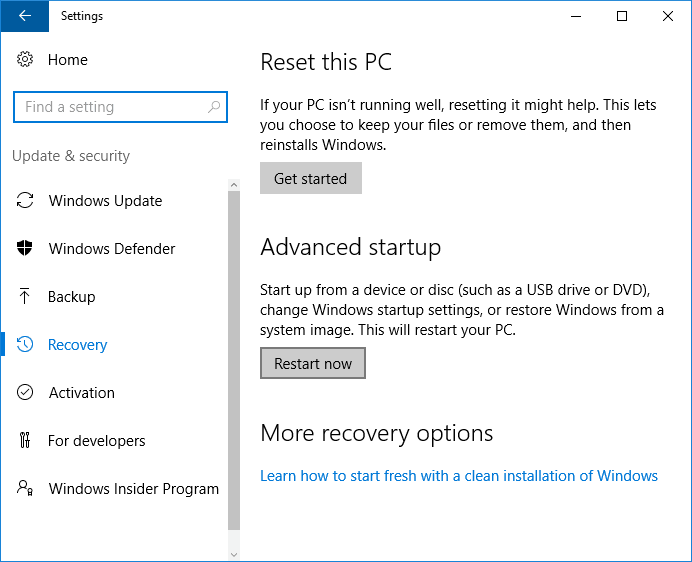Click the Update & security label

click(x=71, y=155)
